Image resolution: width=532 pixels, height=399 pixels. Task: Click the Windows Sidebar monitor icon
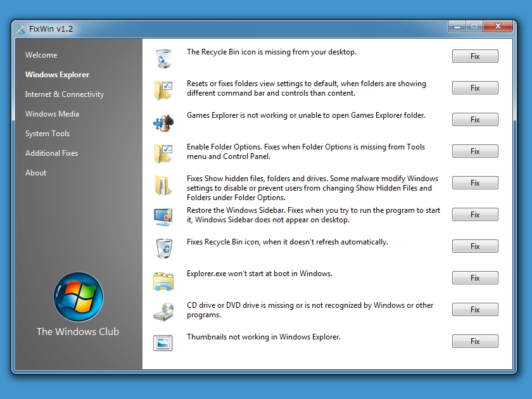point(163,217)
